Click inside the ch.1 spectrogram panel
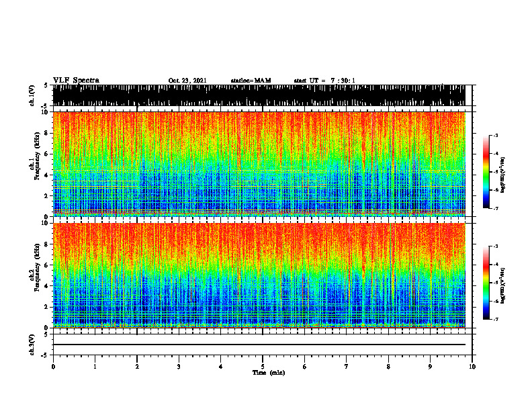The image size is (532, 411). coord(259,164)
